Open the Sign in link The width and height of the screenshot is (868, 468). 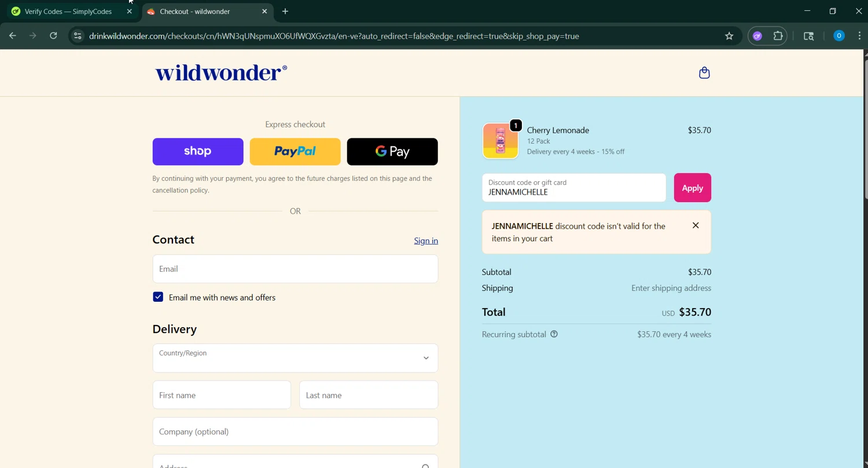pos(426,241)
